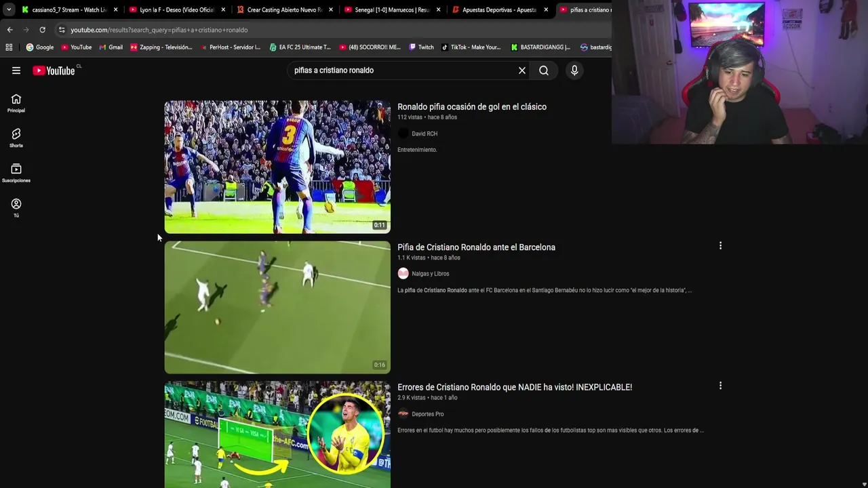The height and width of the screenshot is (488, 868).
Task: Go back in the browser
Action: point(9,30)
